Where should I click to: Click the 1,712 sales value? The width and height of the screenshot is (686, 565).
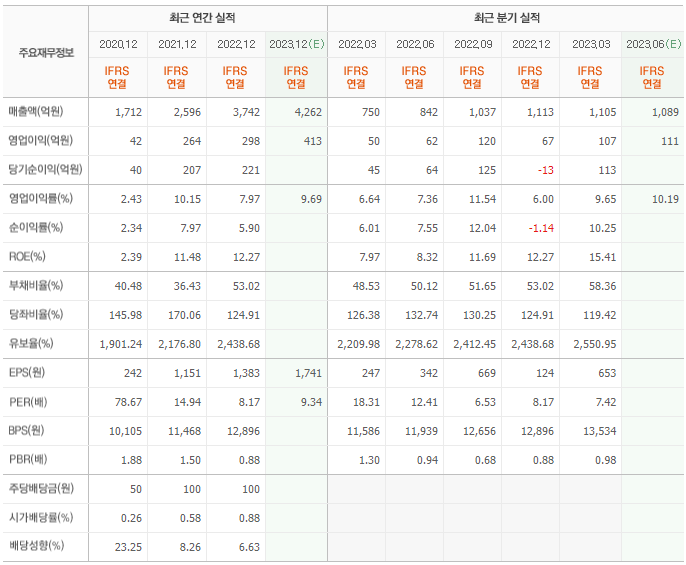(x=128, y=112)
